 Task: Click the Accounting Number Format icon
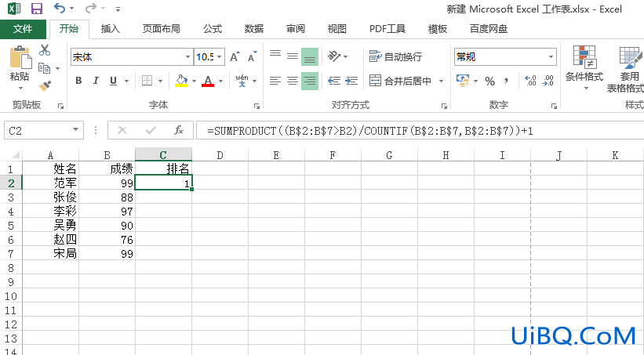[x=463, y=81]
